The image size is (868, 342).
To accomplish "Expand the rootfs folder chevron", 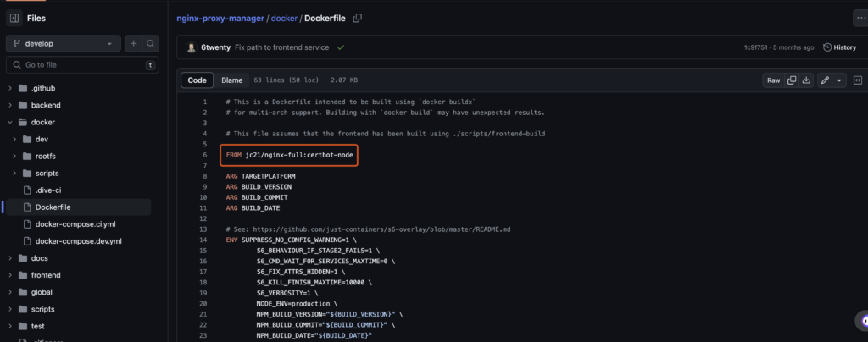I will click(15, 157).
